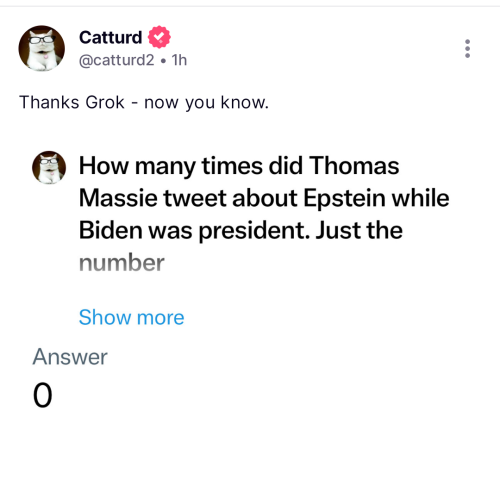This screenshot has width=500, height=480.
Task: Open the three-dot more options menu
Action: tap(467, 49)
